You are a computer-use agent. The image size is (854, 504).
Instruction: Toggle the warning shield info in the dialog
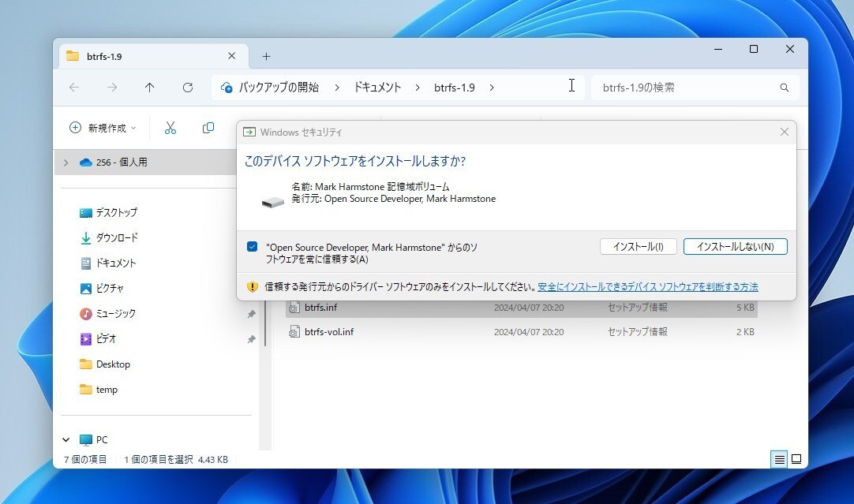(252, 286)
